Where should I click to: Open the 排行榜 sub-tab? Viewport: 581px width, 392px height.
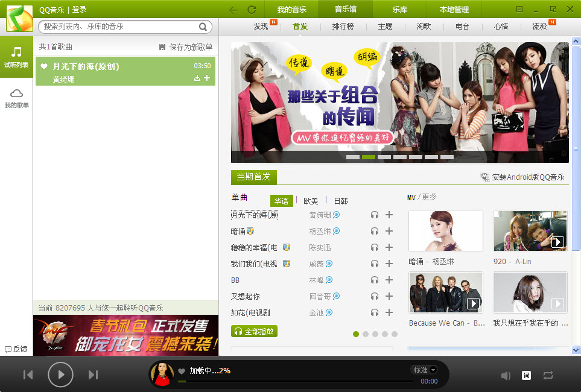click(343, 27)
